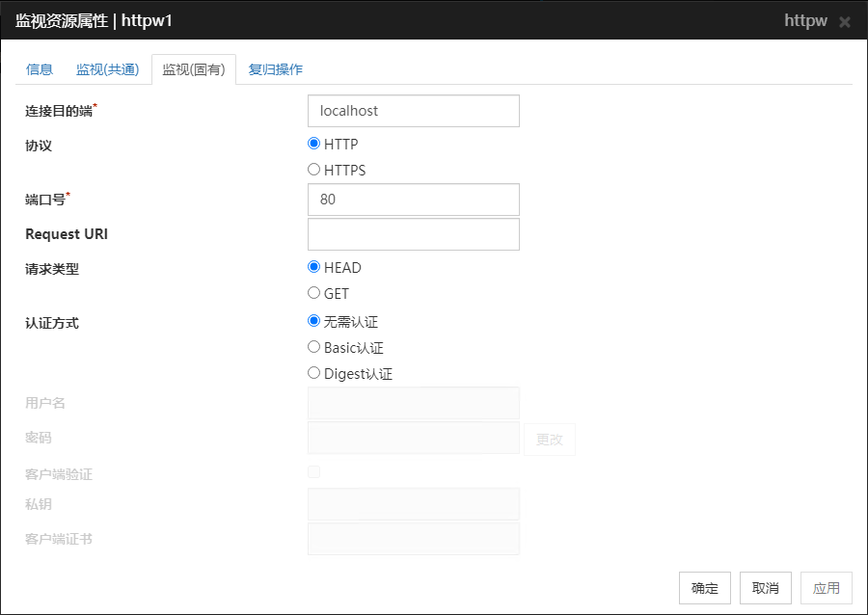868x615 pixels.
Task: Choose the HTTPS protocol option
Action: pos(313,170)
